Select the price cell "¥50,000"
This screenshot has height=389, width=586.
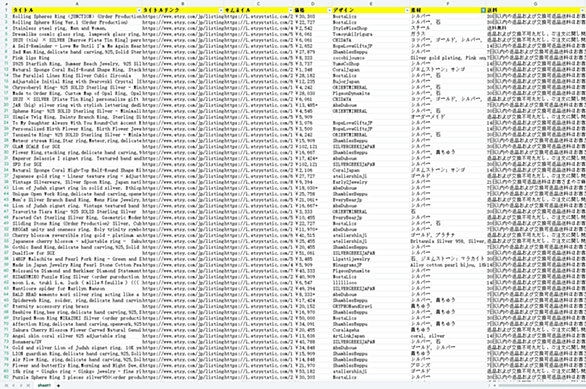click(313, 318)
